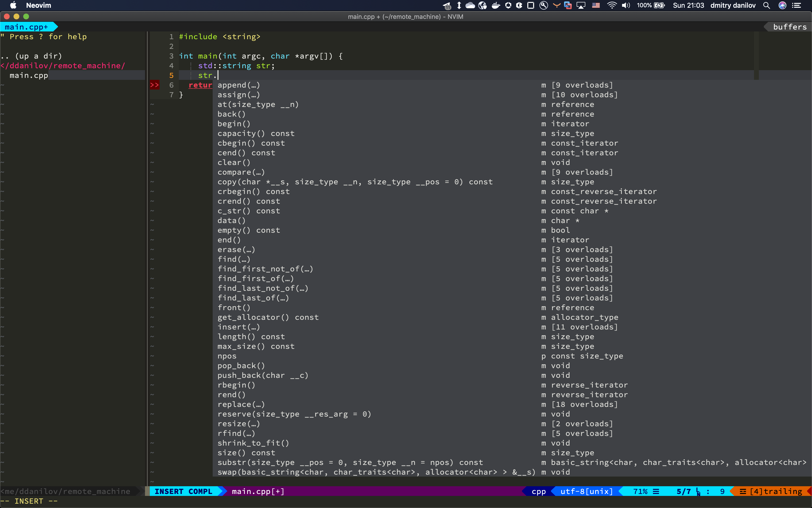Click the cpp filetype segment
The height and width of the screenshot is (508, 812).
tap(538, 491)
